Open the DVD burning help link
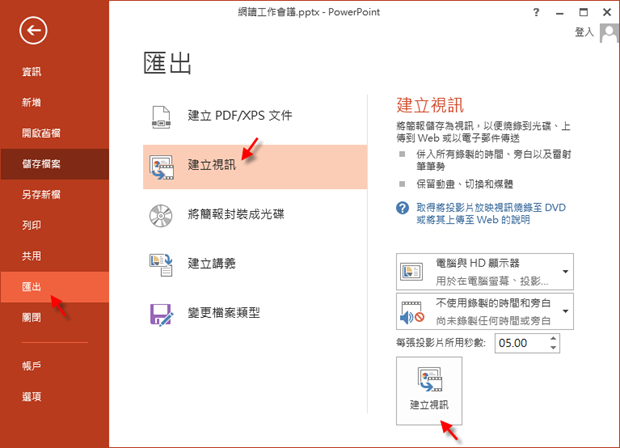This screenshot has height=448, width=620. point(491,214)
